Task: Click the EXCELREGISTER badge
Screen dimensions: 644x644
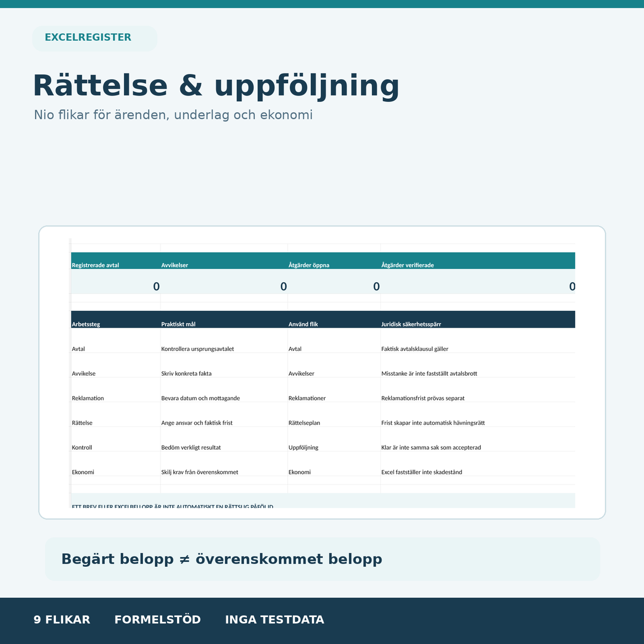Action: tap(94, 39)
